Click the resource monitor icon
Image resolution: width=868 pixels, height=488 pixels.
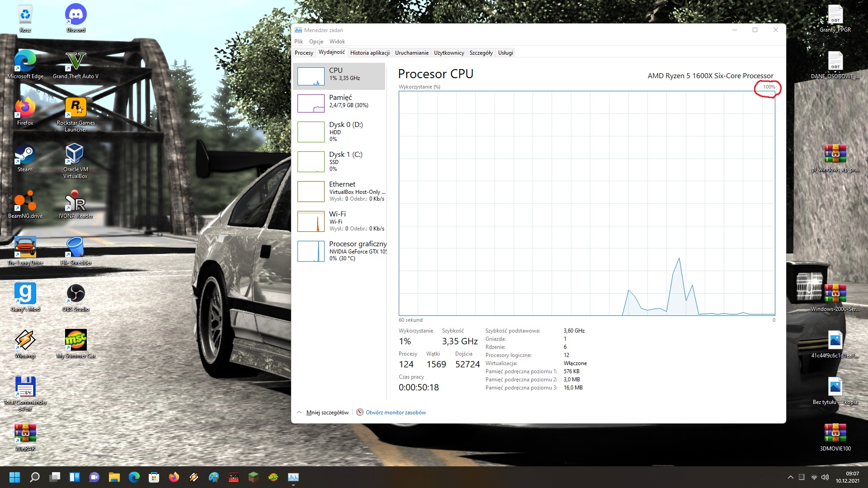tap(360, 412)
